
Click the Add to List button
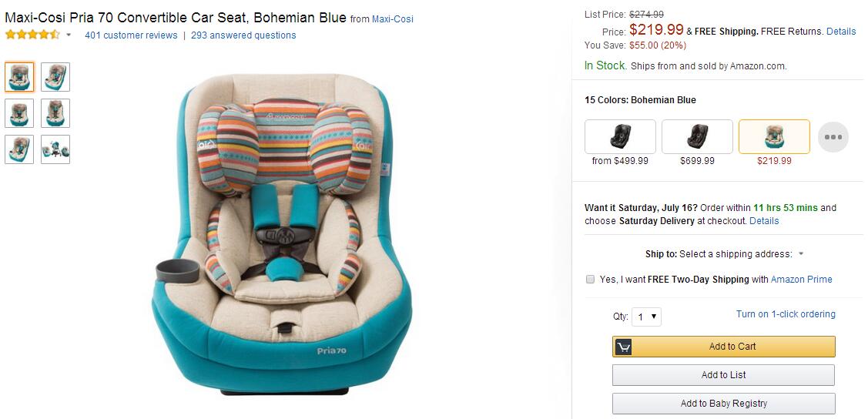click(723, 375)
